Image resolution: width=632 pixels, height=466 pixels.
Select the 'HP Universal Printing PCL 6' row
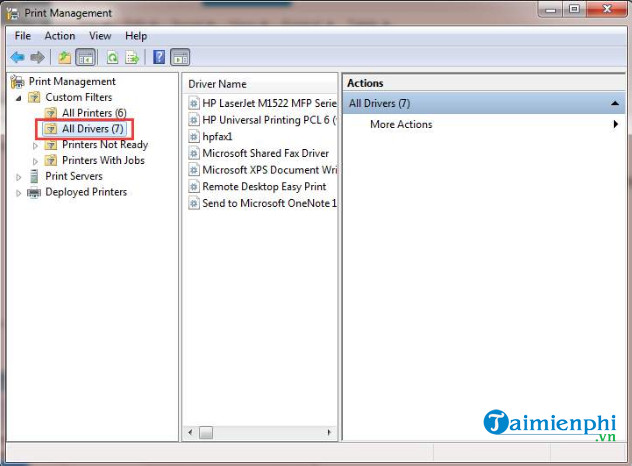click(262, 120)
